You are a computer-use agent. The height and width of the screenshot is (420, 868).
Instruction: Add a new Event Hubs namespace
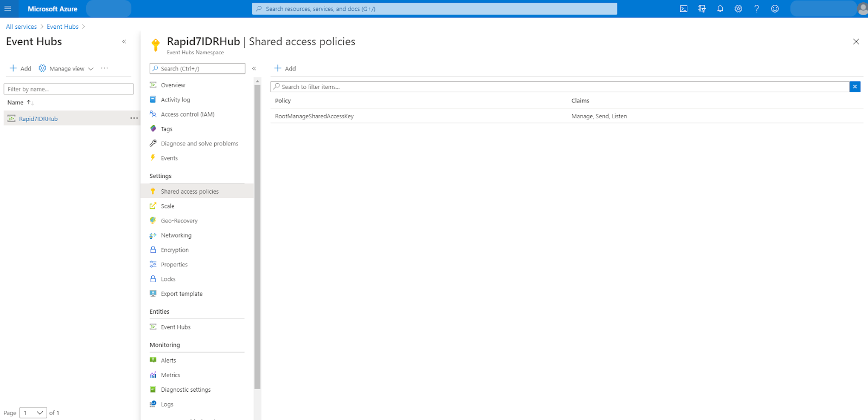[21, 68]
